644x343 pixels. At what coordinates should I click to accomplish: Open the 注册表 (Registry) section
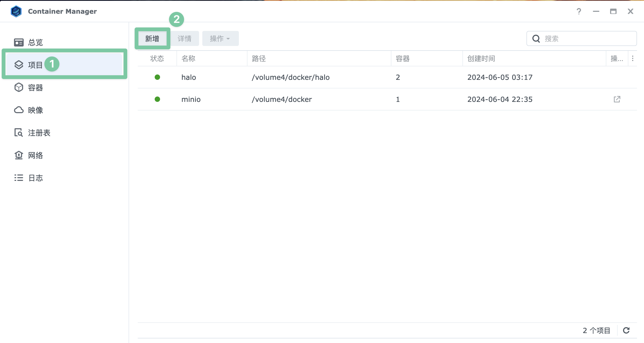[x=39, y=133]
